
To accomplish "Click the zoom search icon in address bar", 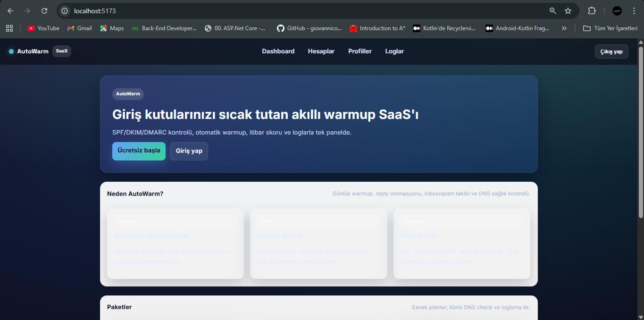I will (x=552, y=10).
